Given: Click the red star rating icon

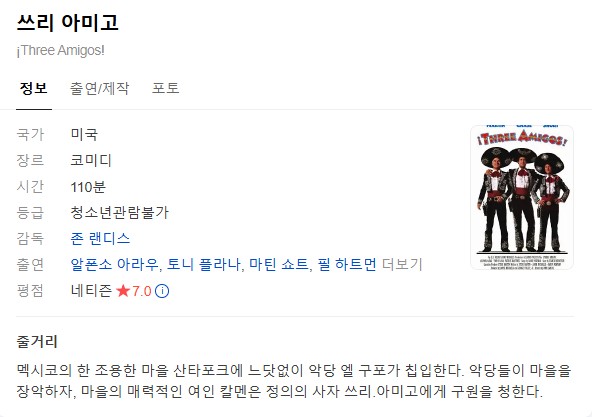Looking at the screenshot, I should [x=123, y=291].
